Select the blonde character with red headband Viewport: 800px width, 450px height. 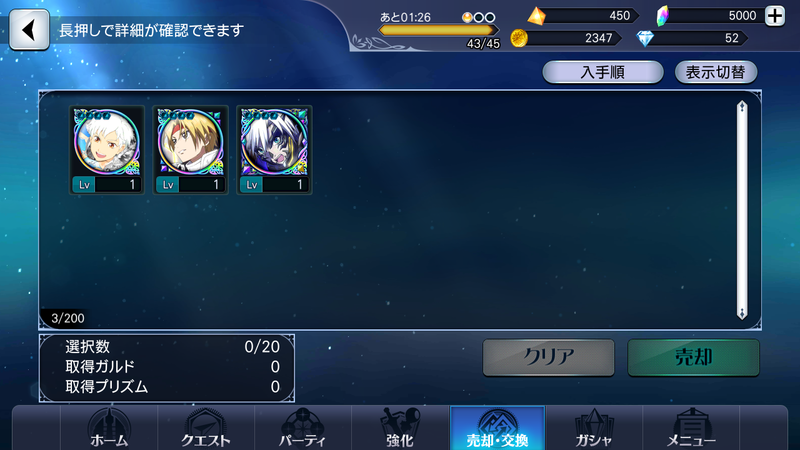click(x=190, y=150)
